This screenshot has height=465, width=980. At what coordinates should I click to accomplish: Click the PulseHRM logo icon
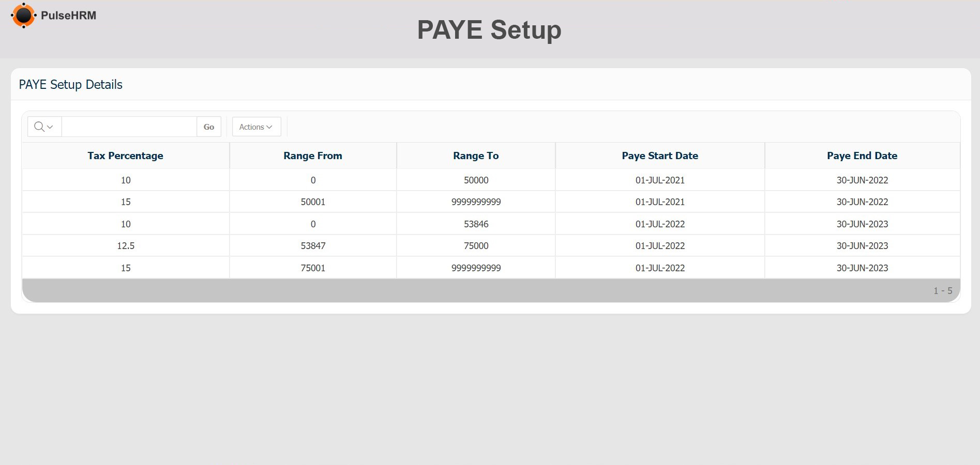click(x=23, y=16)
